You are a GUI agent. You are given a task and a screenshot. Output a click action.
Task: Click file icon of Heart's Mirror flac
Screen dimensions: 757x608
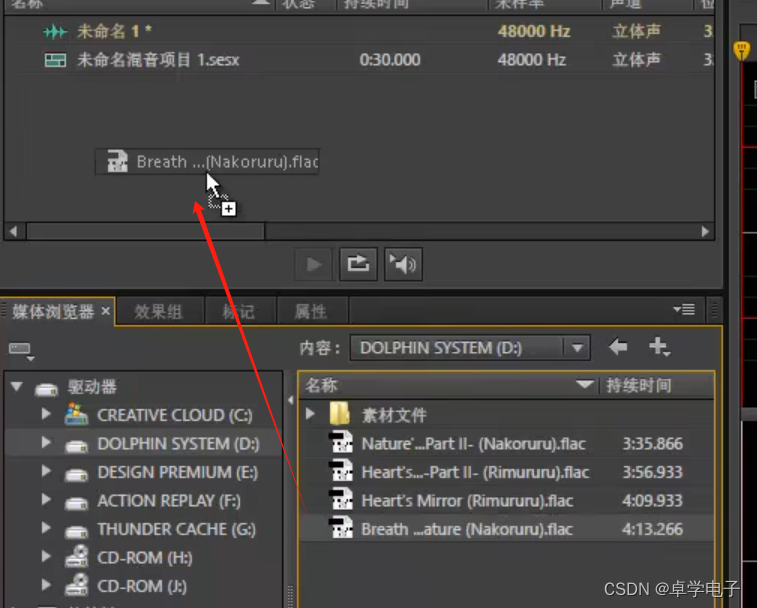(341, 499)
